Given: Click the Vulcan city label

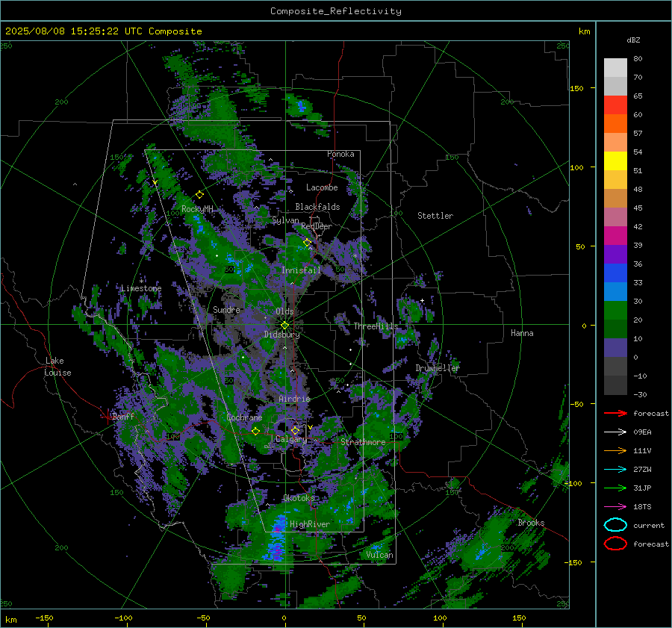Looking at the screenshot, I should tap(379, 555).
